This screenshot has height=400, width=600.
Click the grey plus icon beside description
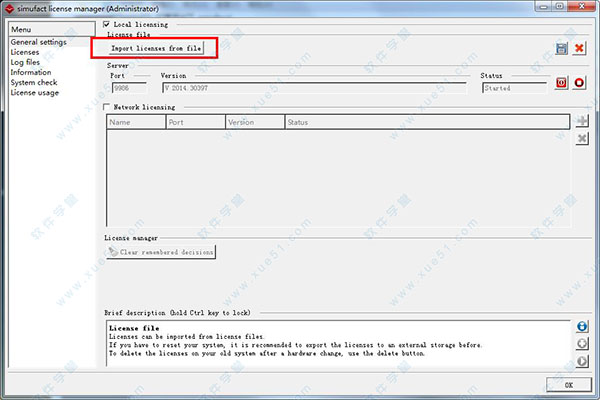pyautogui.click(x=582, y=344)
